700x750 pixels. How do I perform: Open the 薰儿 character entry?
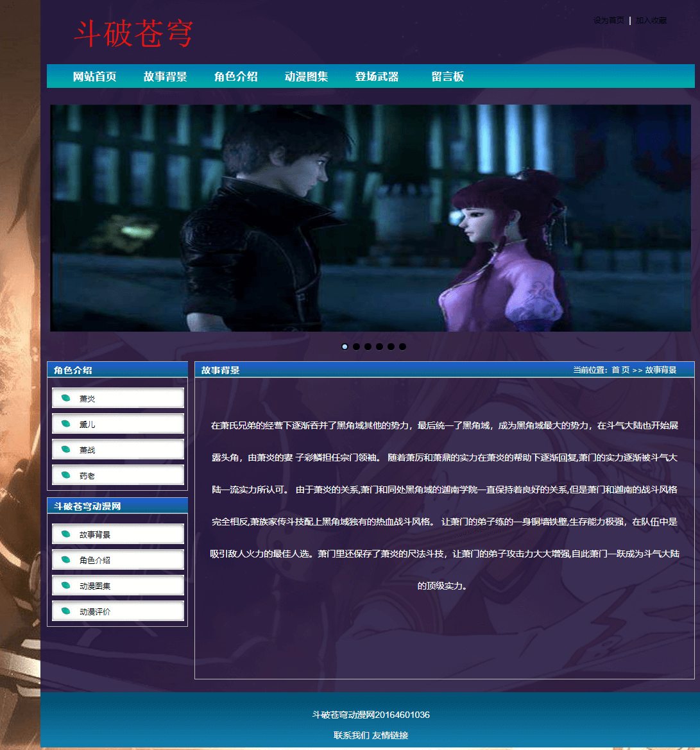tap(117, 424)
